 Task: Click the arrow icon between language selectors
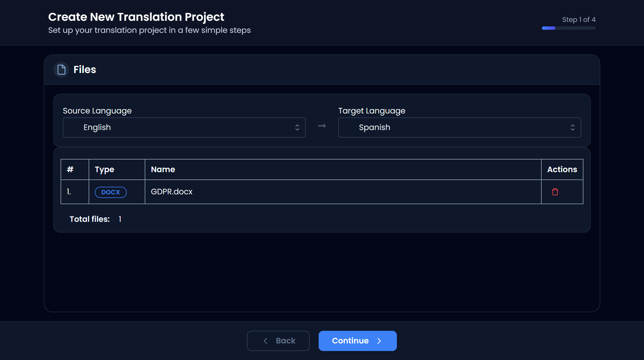(322, 126)
